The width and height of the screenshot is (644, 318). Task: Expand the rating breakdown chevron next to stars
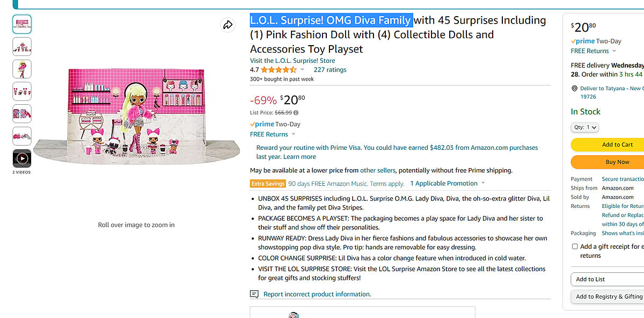point(302,70)
